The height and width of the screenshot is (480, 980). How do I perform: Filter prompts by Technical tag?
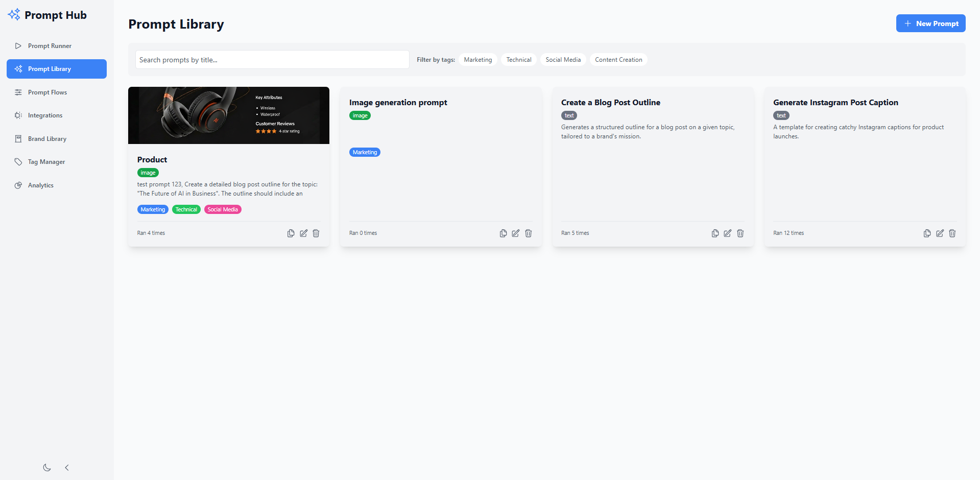[518, 60]
